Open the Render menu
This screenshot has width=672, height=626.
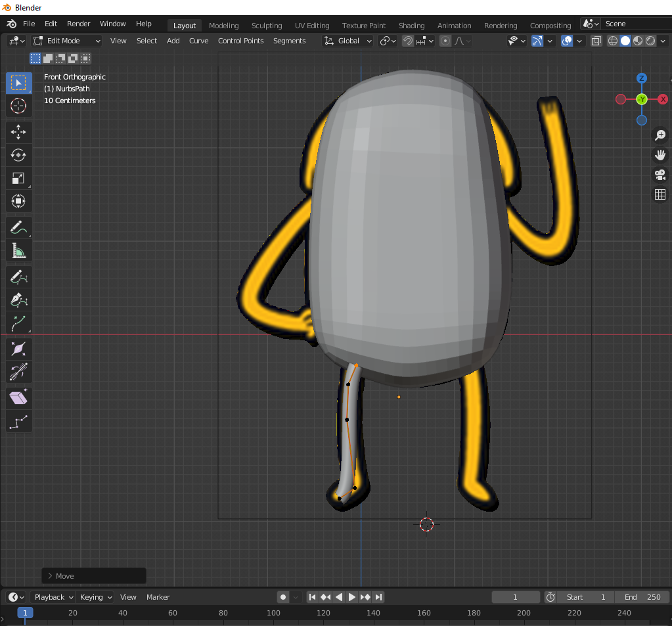click(x=78, y=24)
